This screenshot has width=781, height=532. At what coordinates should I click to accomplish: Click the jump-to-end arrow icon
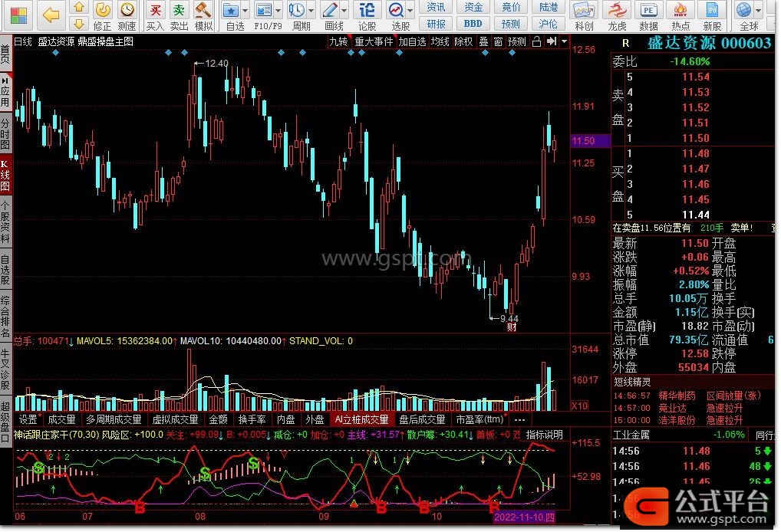pyautogui.click(x=552, y=42)
